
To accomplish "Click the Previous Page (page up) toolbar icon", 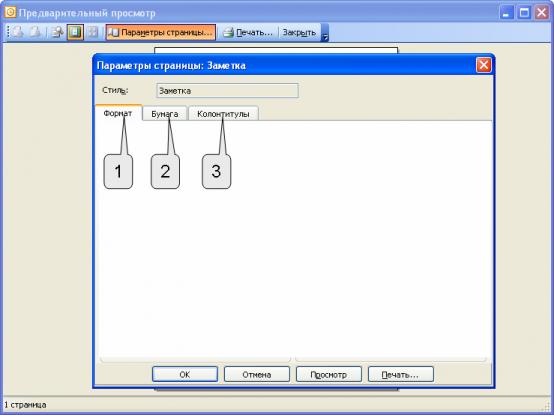I will [x=17, y=32].
